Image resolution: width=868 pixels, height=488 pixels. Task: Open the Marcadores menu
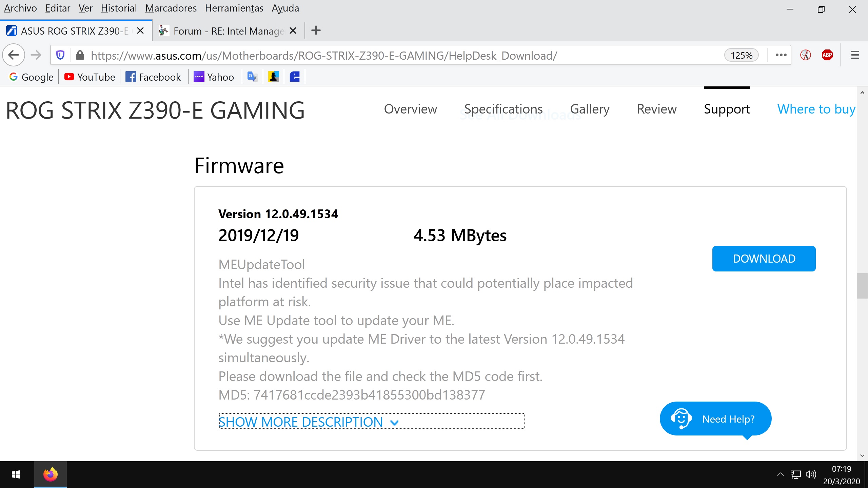pos(171,8)
